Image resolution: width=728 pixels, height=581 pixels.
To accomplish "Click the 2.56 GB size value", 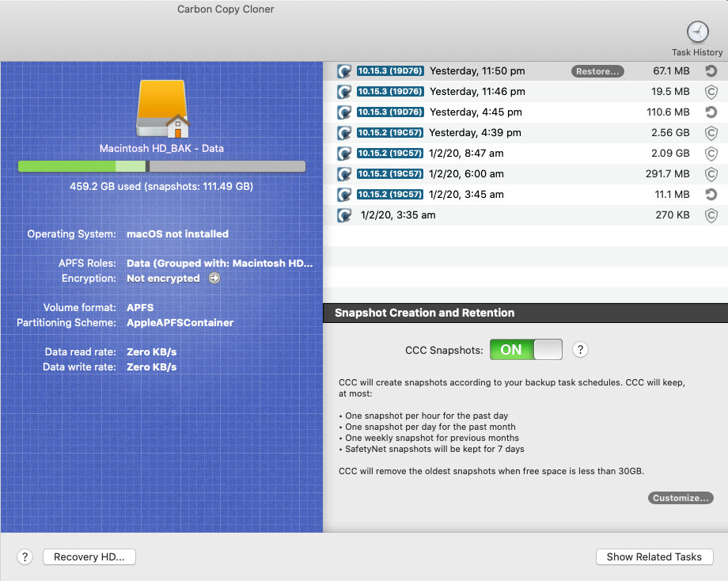I will 670,133.
